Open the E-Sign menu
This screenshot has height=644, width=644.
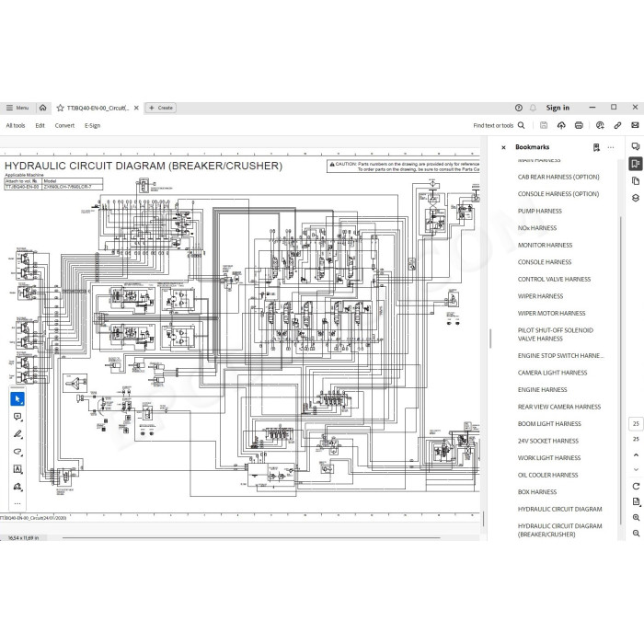(x=92, y=126)
